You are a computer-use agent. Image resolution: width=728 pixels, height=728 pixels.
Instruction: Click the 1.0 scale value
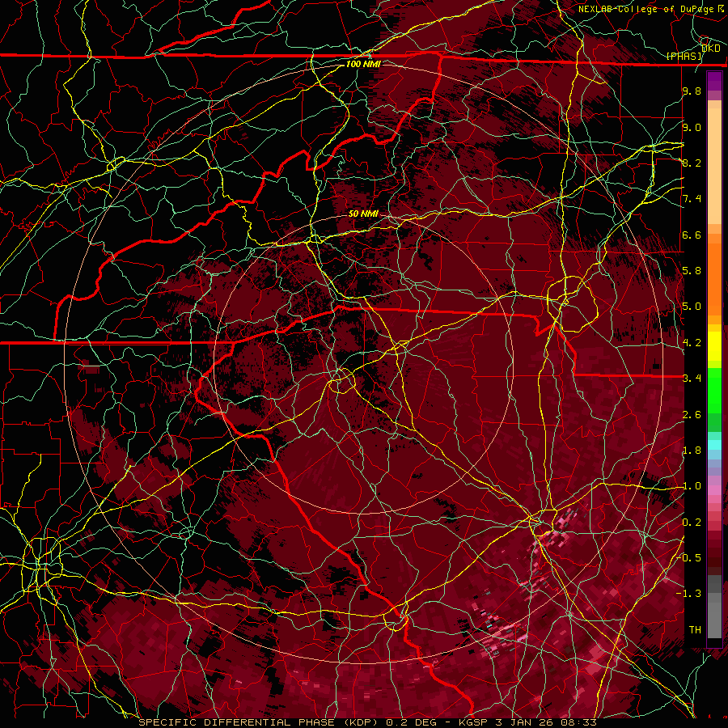(692, 486)
